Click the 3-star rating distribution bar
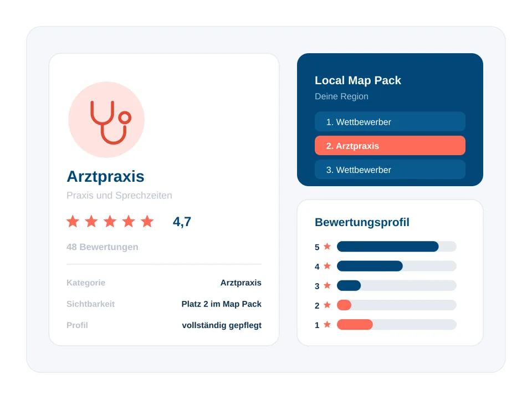Image resolution: width=532 pixels, height=399 pixels. (397, 285)
